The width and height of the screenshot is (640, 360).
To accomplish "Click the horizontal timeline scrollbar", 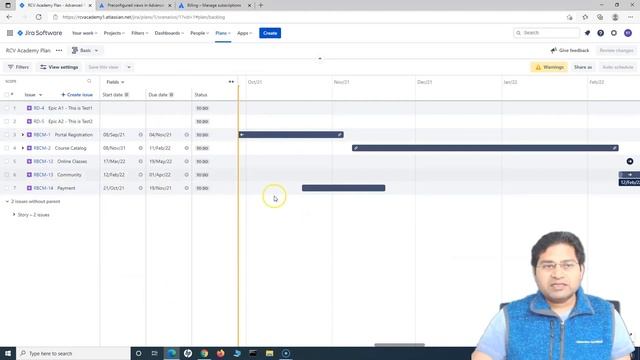I will click(x=399, y=345).
